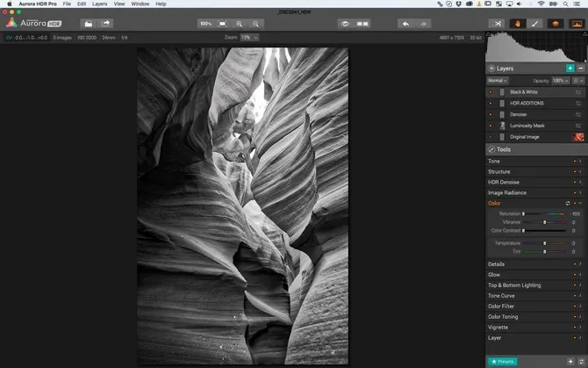Toggle visibility of Black & White layer
Image resolution: width=588 pixels, height=368 pixels.
(x=491, y=92)
